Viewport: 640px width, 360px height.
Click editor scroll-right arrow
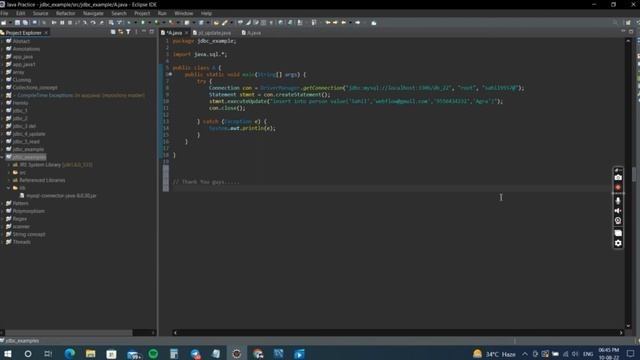coord(621,333)
